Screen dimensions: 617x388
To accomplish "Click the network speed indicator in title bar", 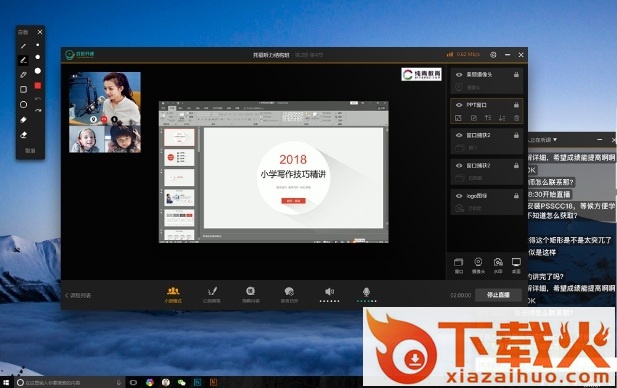I will [x=464, y=54].
